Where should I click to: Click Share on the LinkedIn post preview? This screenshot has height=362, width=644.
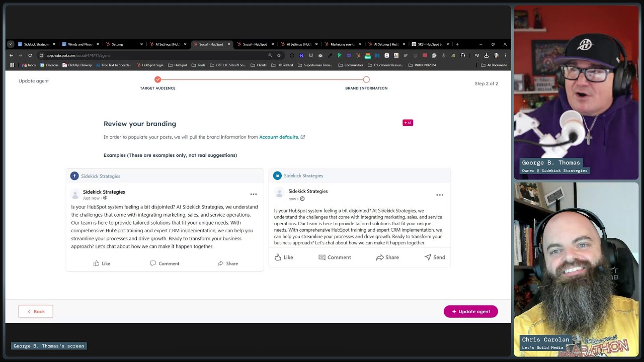tap(387, 257)
